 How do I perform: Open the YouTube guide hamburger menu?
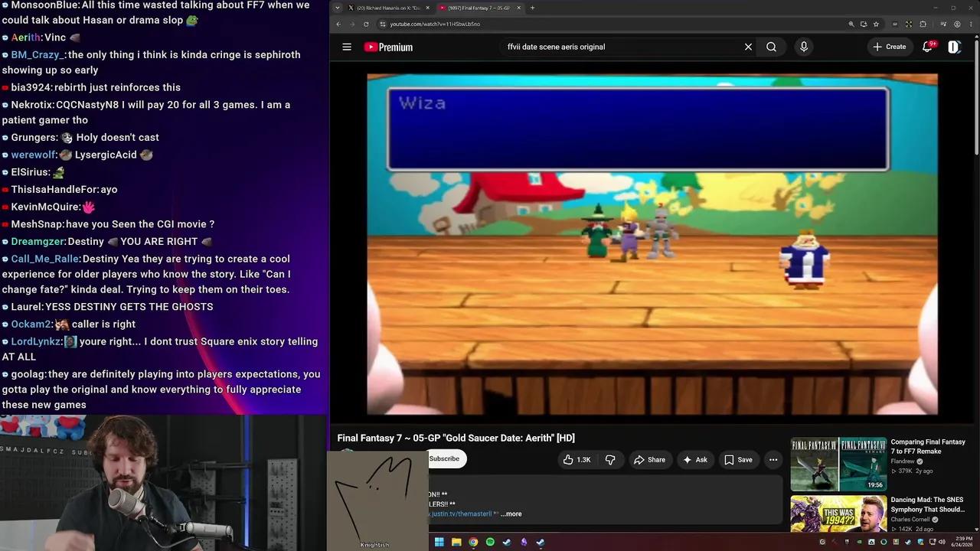347,47
